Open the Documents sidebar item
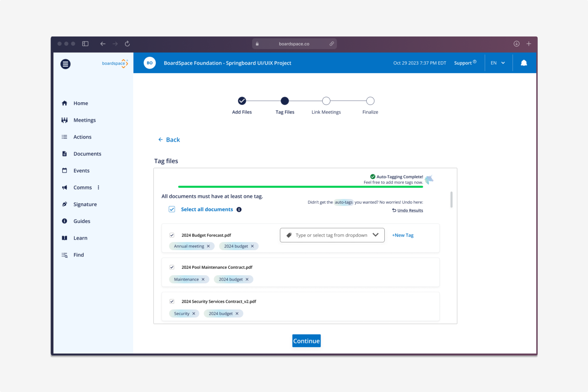The image size is (588, 392). 87,154
